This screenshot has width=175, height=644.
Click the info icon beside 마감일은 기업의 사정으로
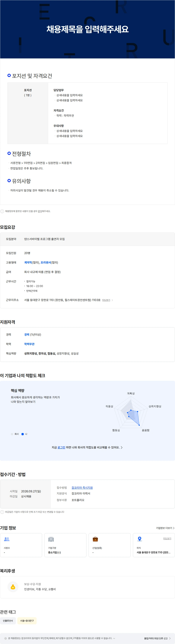(x=2, y=512)
